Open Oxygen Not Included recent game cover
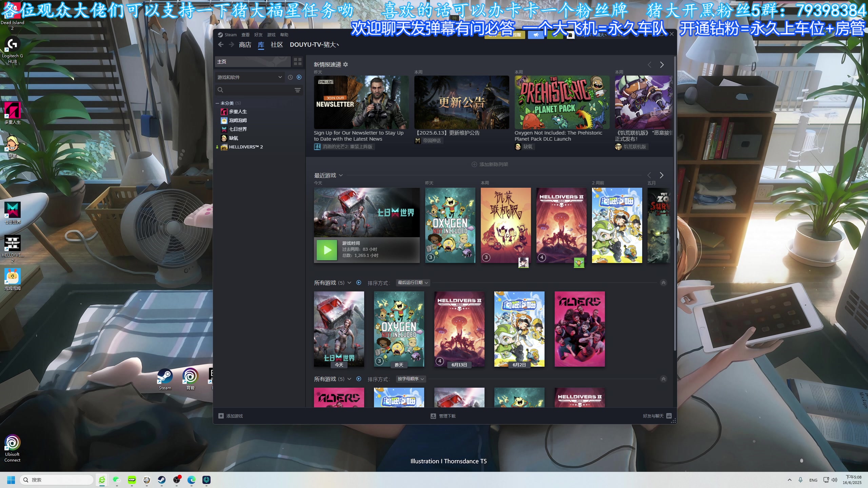The width and height of the screenshot is (868, 488). pos(450,225)
